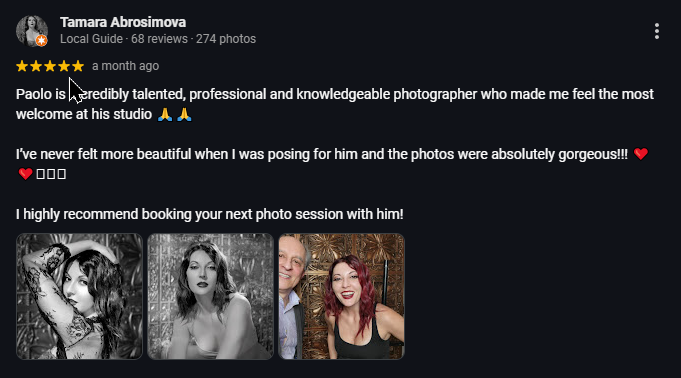Click red heart emoji after 'gorgeous!!!'
Screen dimensions: 681x378
coord(641,154)
